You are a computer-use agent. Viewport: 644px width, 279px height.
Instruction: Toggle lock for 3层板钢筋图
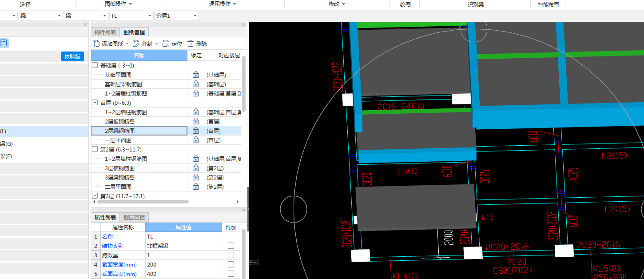click(x=195, y=168)
